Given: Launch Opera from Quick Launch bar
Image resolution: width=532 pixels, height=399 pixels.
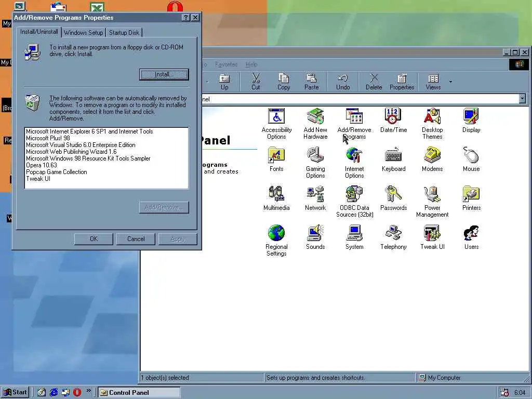Looking at the screenshot, I should click(77, 392).
